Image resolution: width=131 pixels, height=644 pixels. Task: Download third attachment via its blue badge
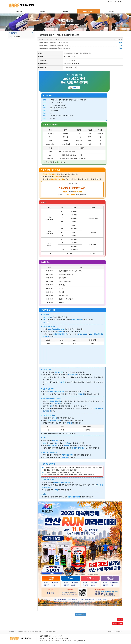click(x=120, y=48)
